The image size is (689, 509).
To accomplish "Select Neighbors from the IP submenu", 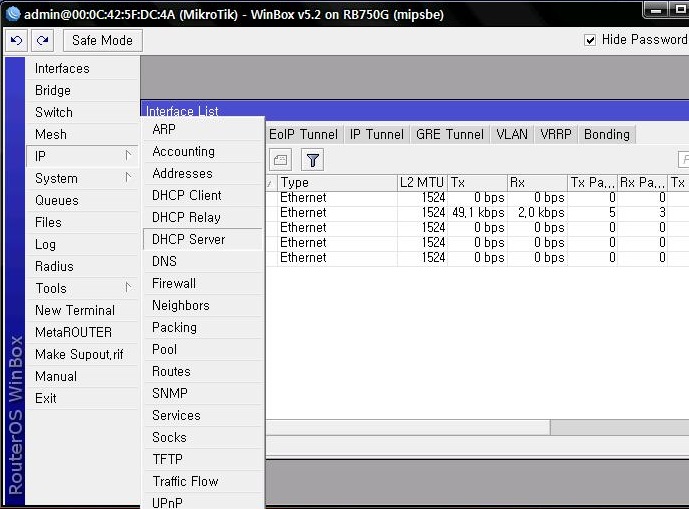I will [x=203, y=305].
